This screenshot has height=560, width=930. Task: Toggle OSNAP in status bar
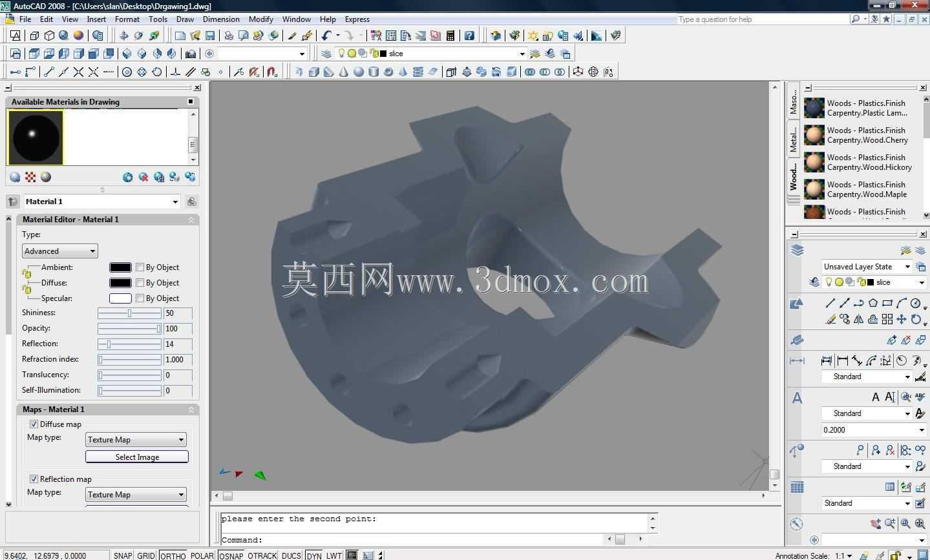[x=231, y=555]
